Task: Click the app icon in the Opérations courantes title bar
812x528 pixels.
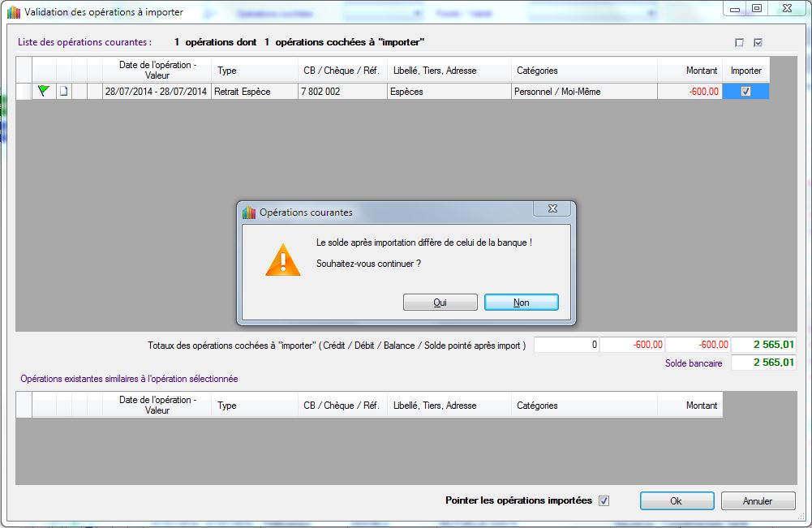Action: pyautogui.click(x=249, y=212)
